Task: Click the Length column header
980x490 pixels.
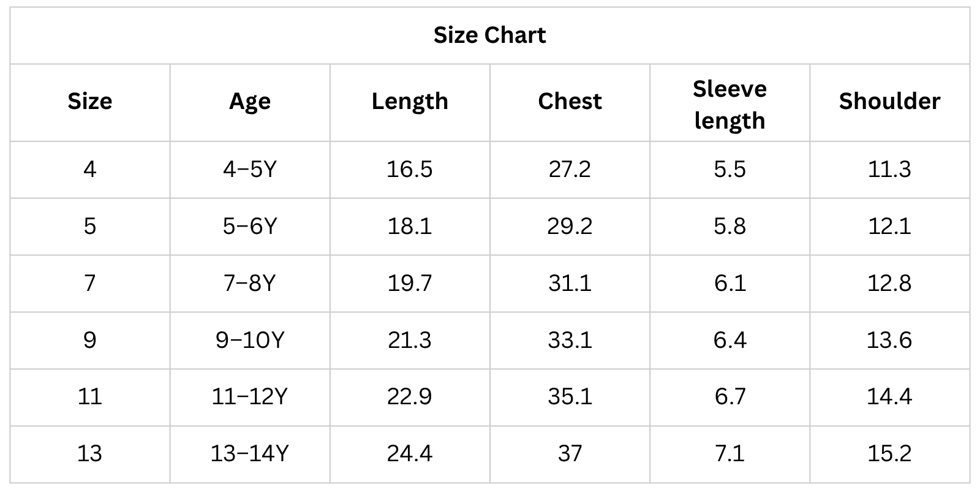Action: pos(410,101)
